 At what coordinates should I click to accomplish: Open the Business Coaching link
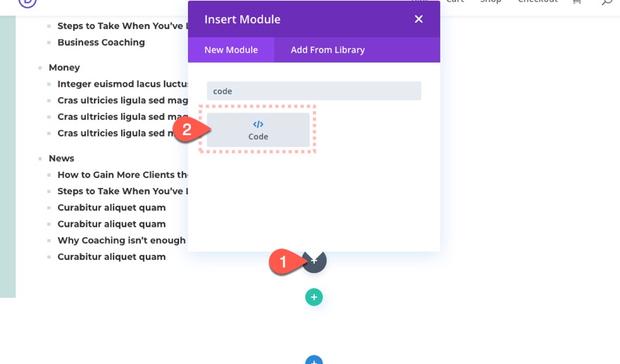tap(101, 42)
